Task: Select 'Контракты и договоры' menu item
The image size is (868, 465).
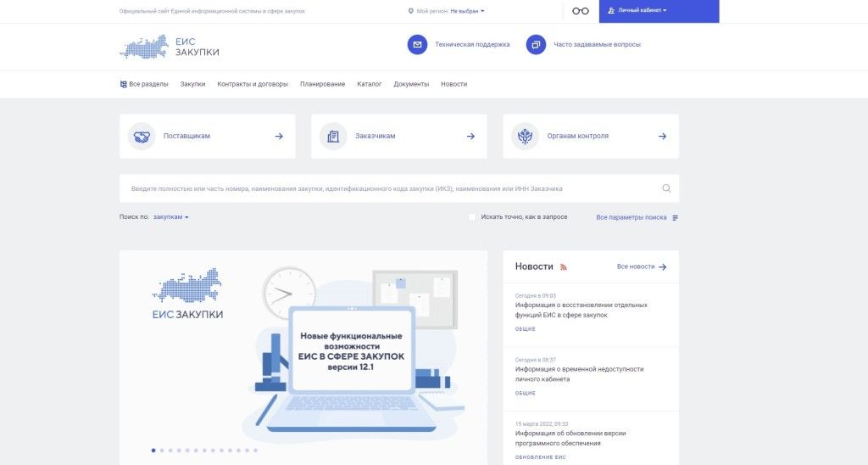Action: (253, 84)
